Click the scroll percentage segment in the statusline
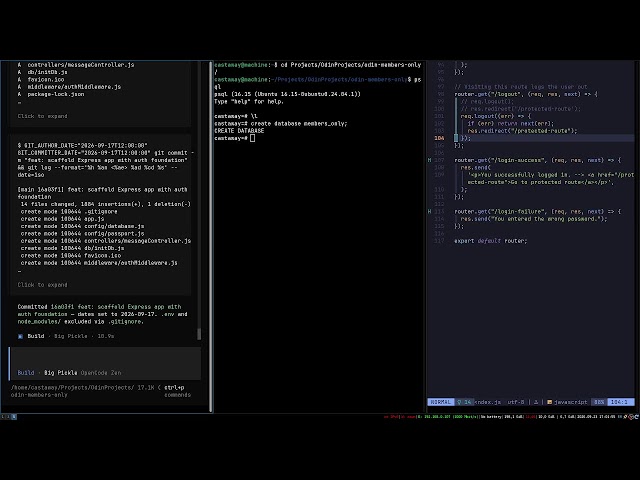The height and width of the screenshot is (480, 640). 599,402
